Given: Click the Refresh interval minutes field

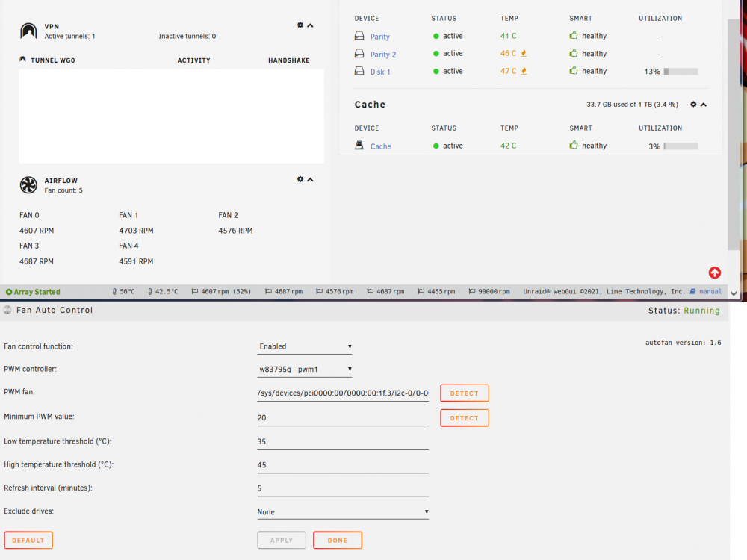Looking at the screenshot, I should click(x=343, y=488).
